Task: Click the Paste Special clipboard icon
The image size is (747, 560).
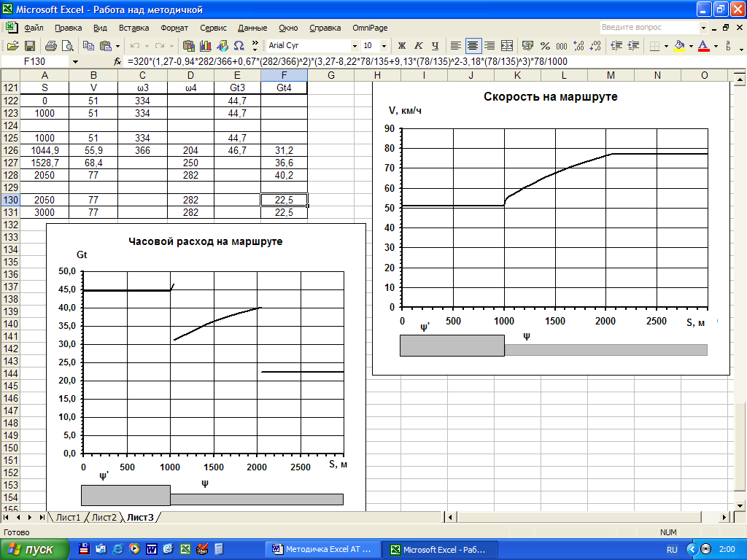Action: point(189,46)
